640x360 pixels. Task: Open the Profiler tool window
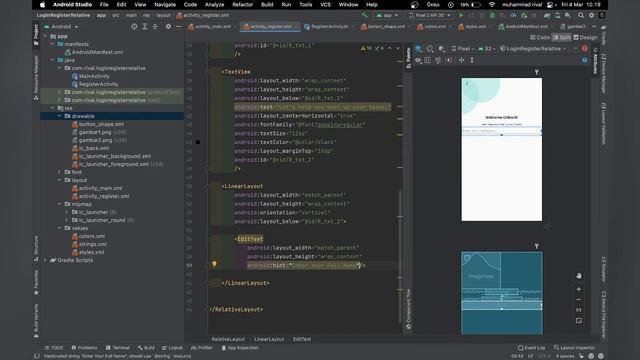point(202,348)
